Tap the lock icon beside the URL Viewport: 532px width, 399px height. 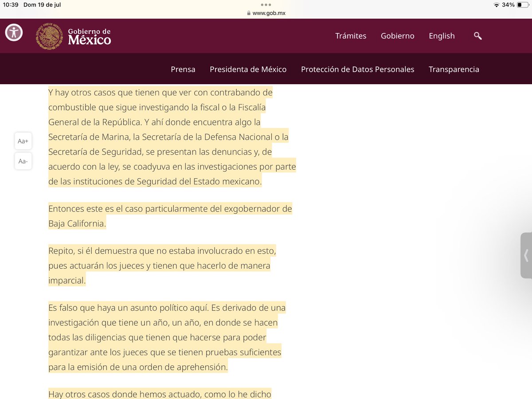(x=249, y=13)
